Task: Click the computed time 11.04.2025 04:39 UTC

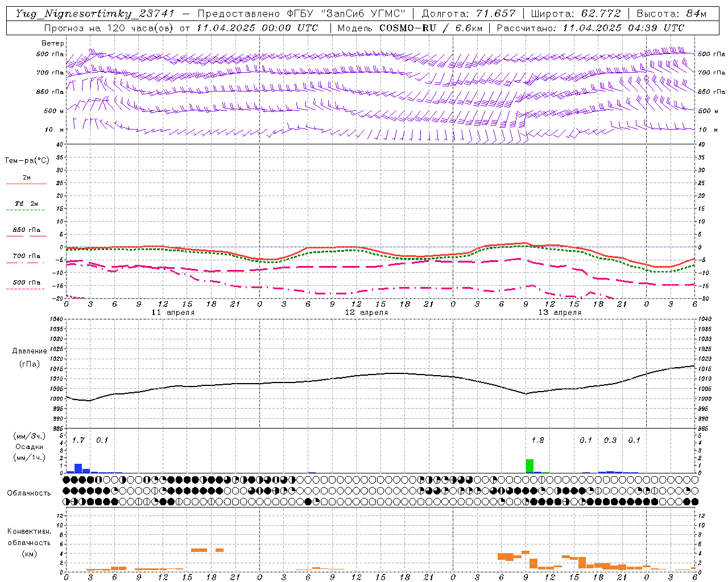Action: pyautogui.click(x=623, y=28)
